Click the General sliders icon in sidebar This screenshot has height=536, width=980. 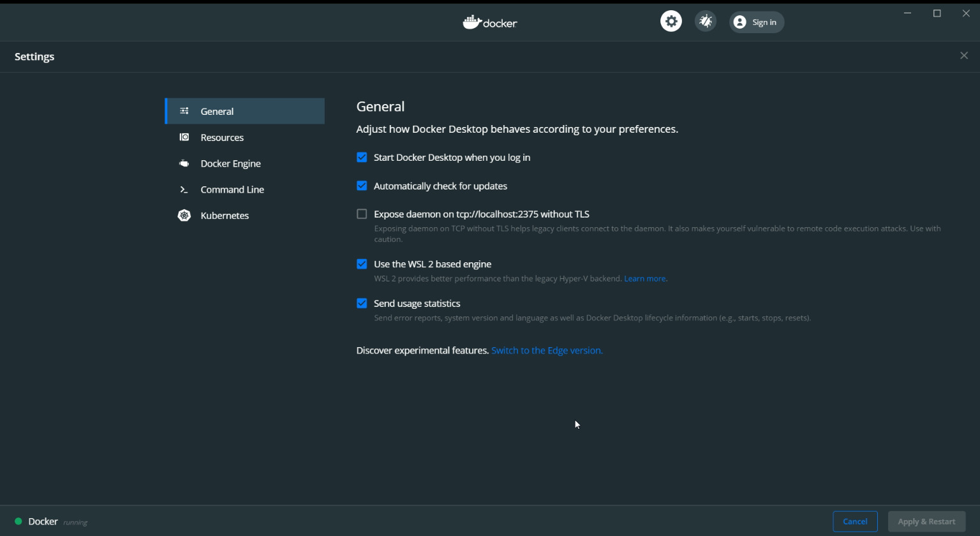coord(184,111)
